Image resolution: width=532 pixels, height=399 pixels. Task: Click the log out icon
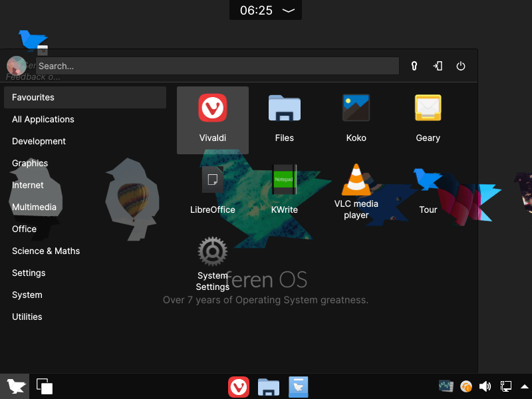[438, 66]
